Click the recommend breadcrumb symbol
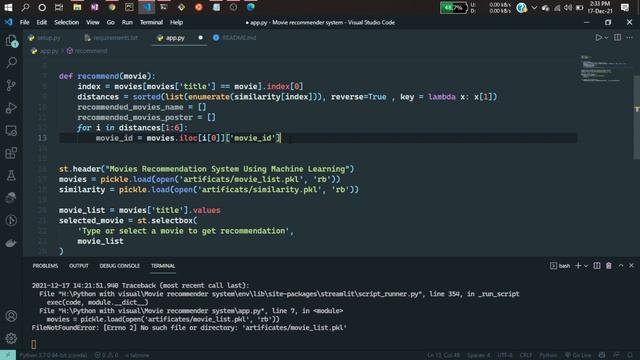This screenshot has width=640, height=360. (87, 51)
